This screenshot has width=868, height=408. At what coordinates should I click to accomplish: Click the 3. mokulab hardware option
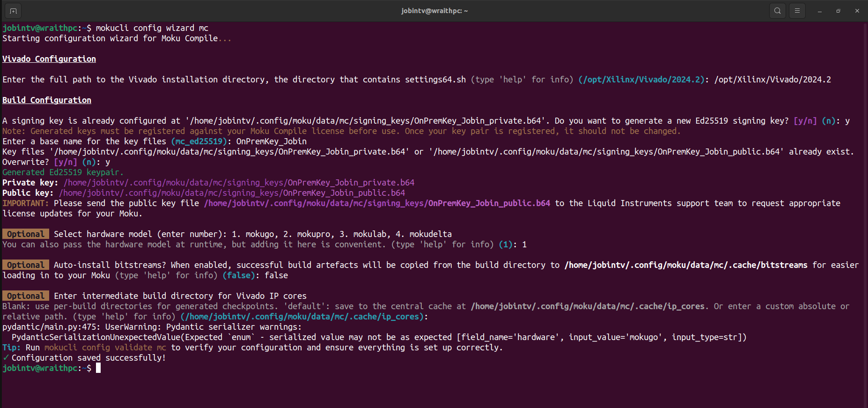tap(363, 234)
